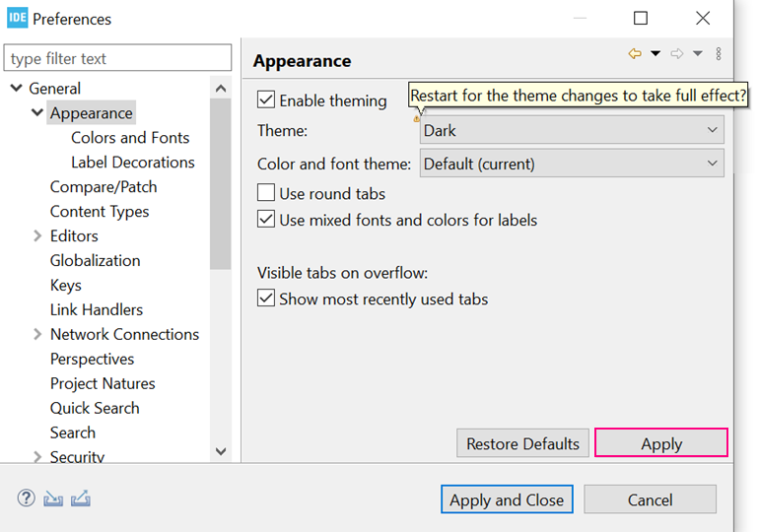Open the three-dot view menu icon
Image resolution: width=759 pixels, height=532 pixels.
(719, 54)
